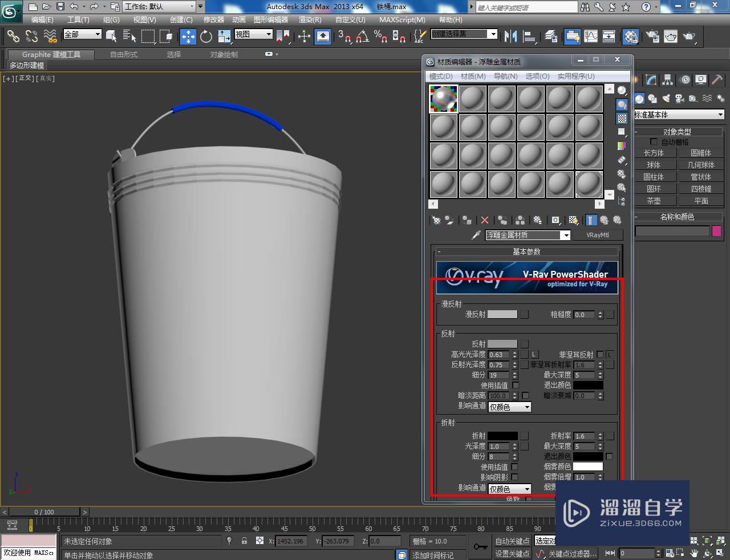730x560 pixels.
Task: Click the Rendered Frame Window icon
Action: 671,36
